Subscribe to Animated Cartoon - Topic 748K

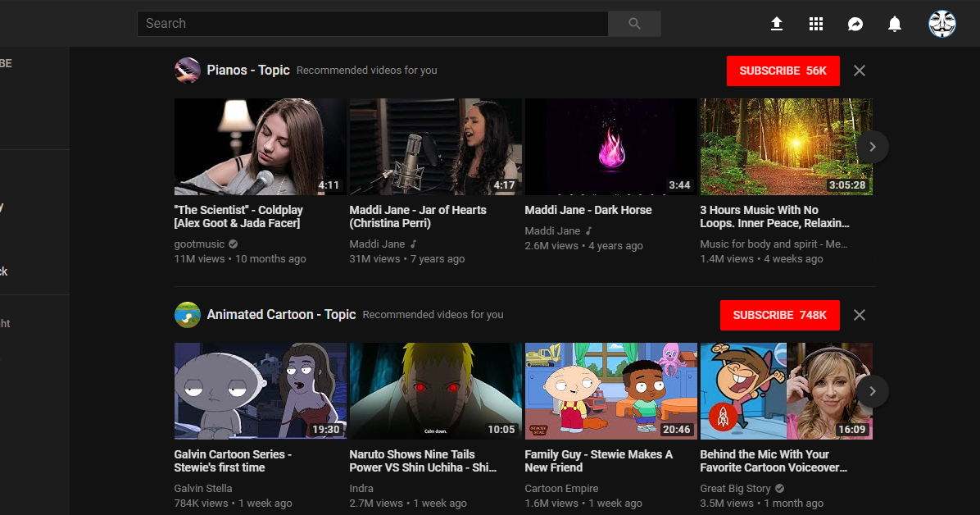779,315
